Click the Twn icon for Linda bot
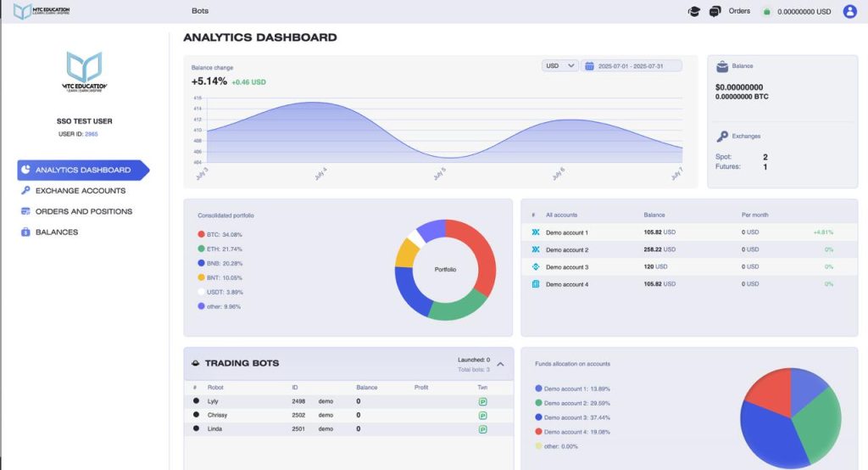The width and height of the screenshot is (868, 470). click(482, 429)
